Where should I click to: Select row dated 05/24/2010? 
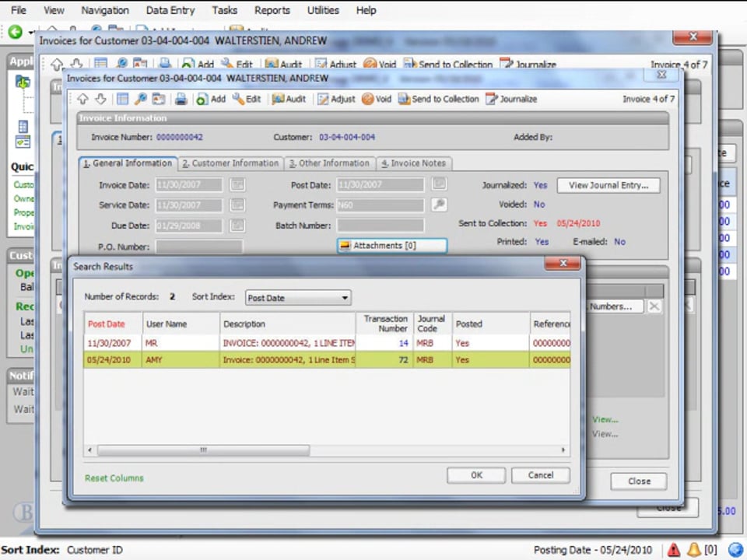click(x=327, y=359)
